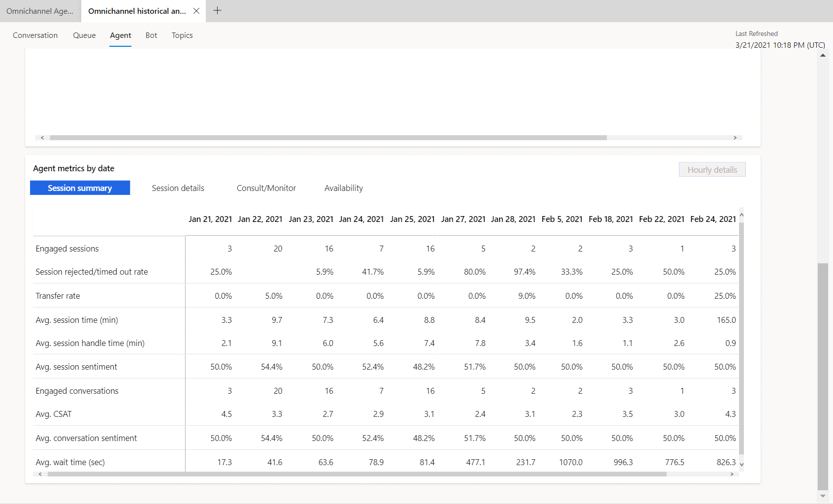This screenshot has width=833, height=504.
Task: Select the Session summary view
Action: coord(80,188)
